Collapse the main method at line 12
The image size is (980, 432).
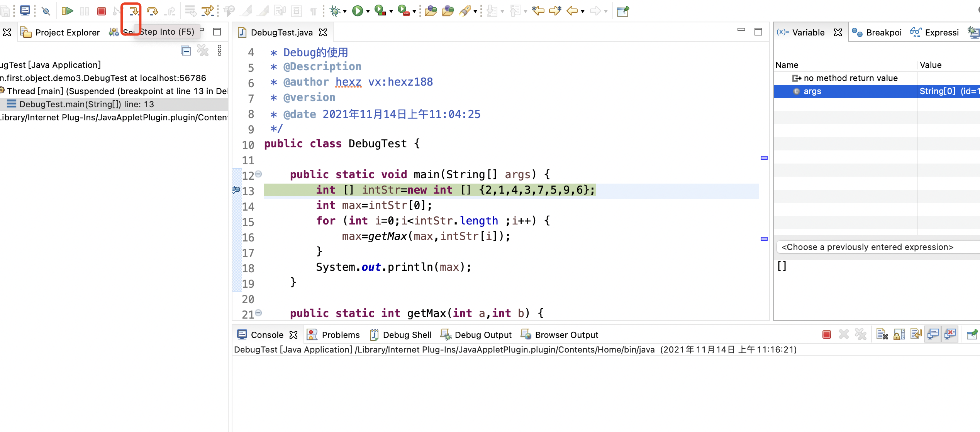tap(259, 174)
